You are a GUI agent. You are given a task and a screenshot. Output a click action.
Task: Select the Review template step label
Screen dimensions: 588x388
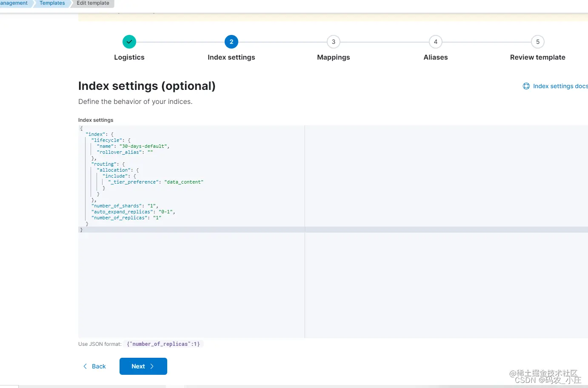538,57
